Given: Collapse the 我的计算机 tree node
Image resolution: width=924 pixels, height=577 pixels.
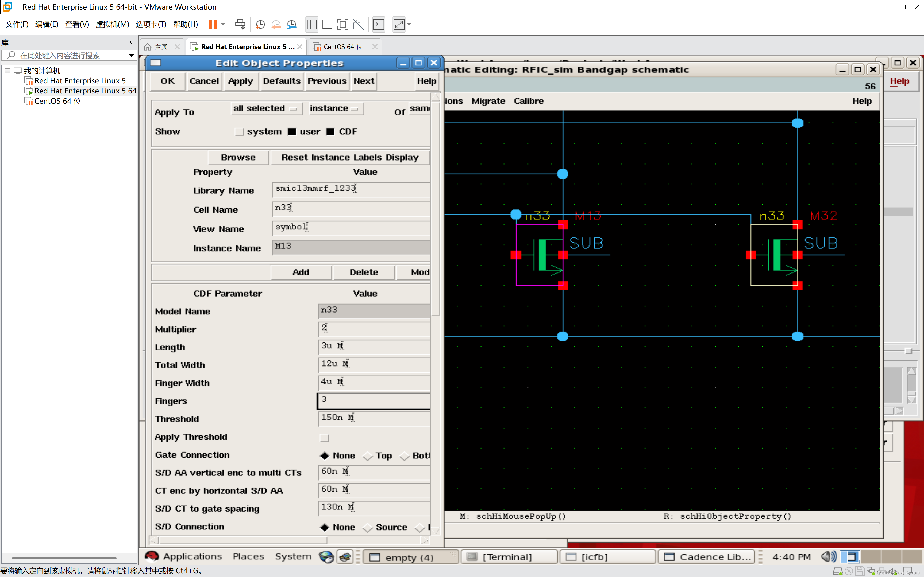Looking at the screenshot, I should [x=7, y=71].
